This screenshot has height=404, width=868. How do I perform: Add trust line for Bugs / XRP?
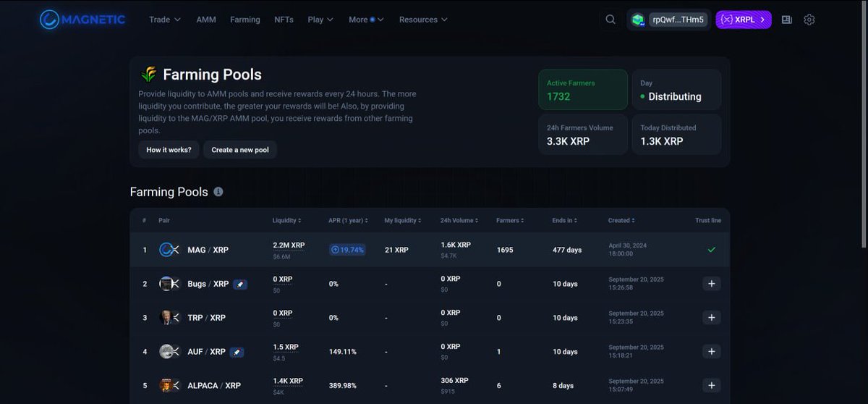711,284
